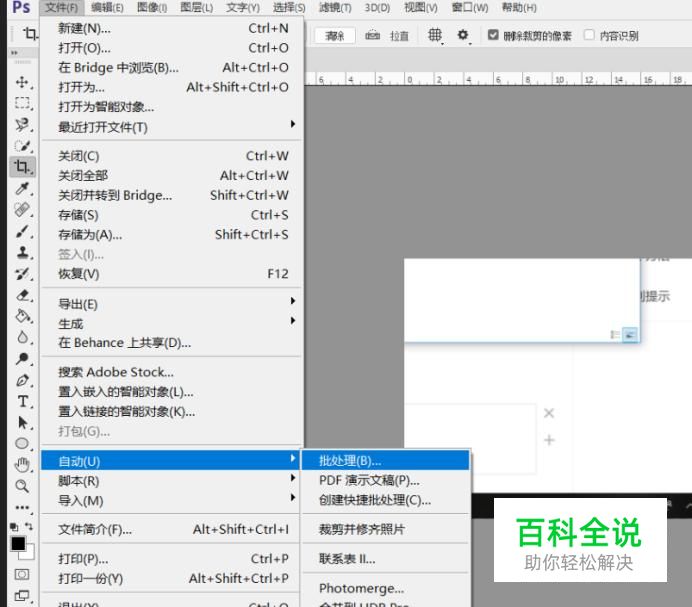Choose 新建(N)... menu entry

172,28
